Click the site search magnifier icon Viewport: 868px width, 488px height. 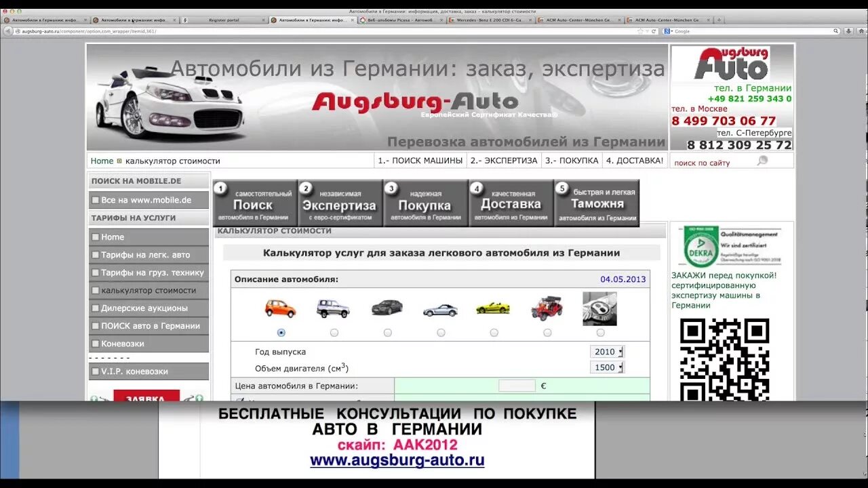tap(763, 161)
